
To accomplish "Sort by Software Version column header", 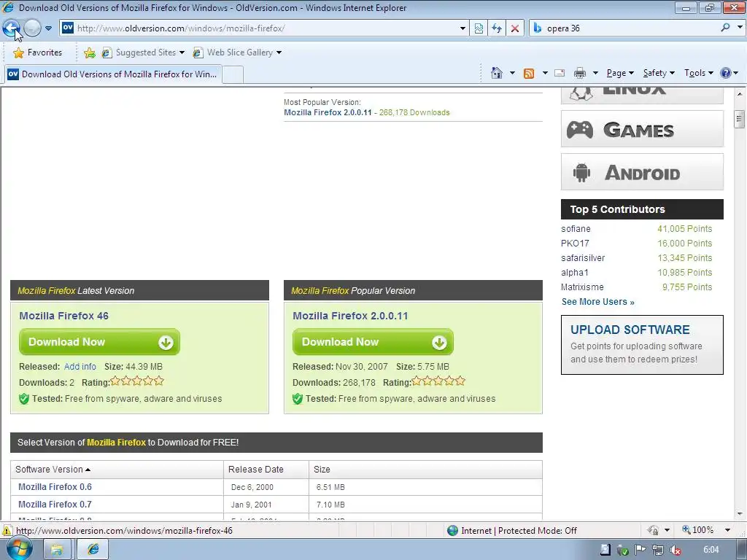I will (53, 470).
